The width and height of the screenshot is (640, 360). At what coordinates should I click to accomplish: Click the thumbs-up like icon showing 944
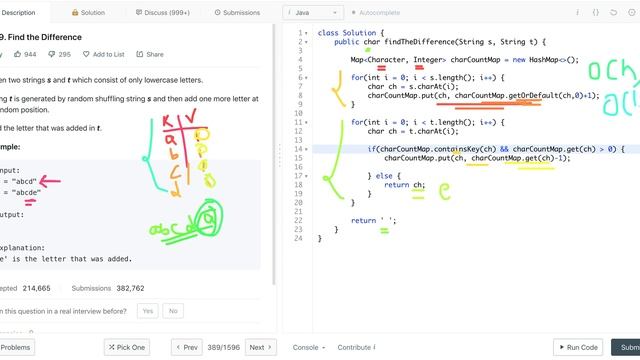[17, 54]
